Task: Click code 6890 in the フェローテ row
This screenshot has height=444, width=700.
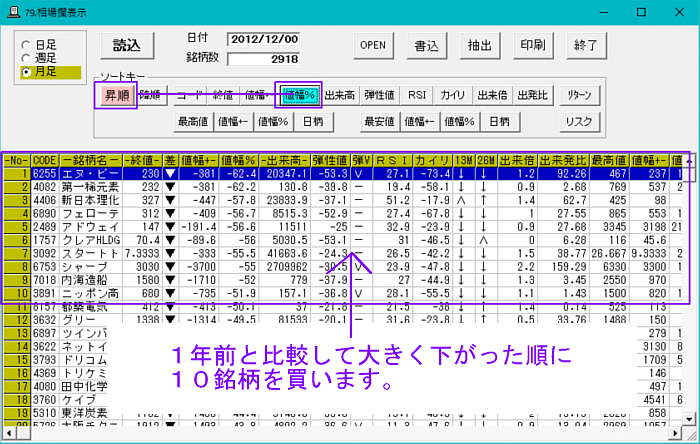Action: pyautogui.click(x=45, y=214)
